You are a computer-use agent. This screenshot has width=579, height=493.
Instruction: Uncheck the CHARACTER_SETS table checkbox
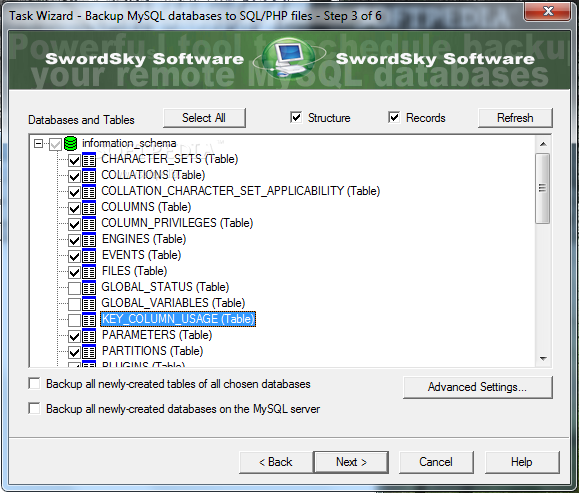74,160
